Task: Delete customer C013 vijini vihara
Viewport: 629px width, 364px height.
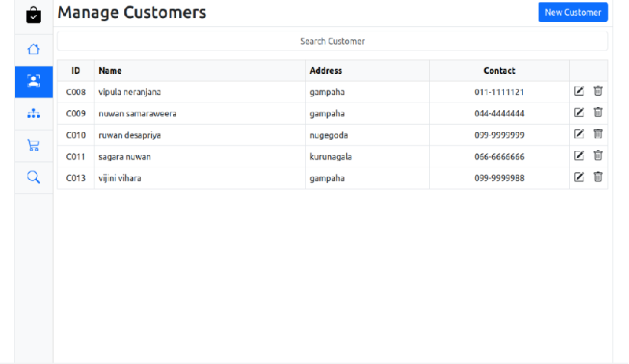Action: pos(598,177)
